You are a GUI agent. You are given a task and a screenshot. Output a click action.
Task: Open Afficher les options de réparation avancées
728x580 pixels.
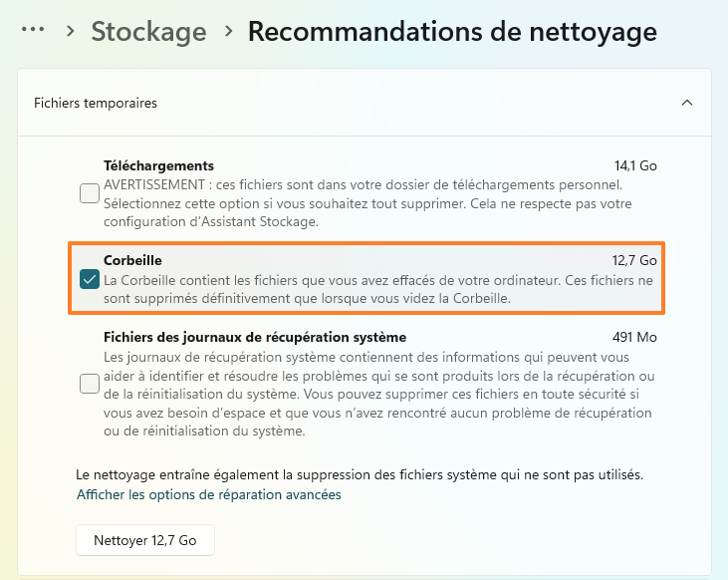tap(209, 494)
